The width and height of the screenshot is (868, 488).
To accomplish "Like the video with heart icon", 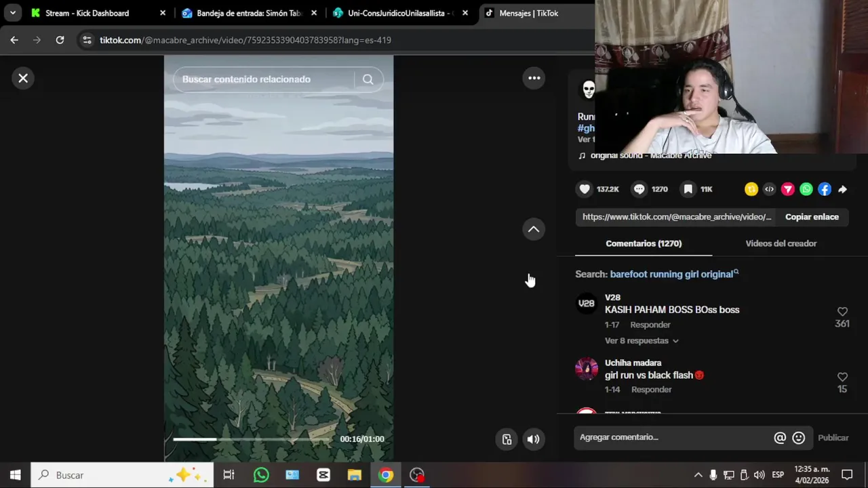I will point(585,189).
